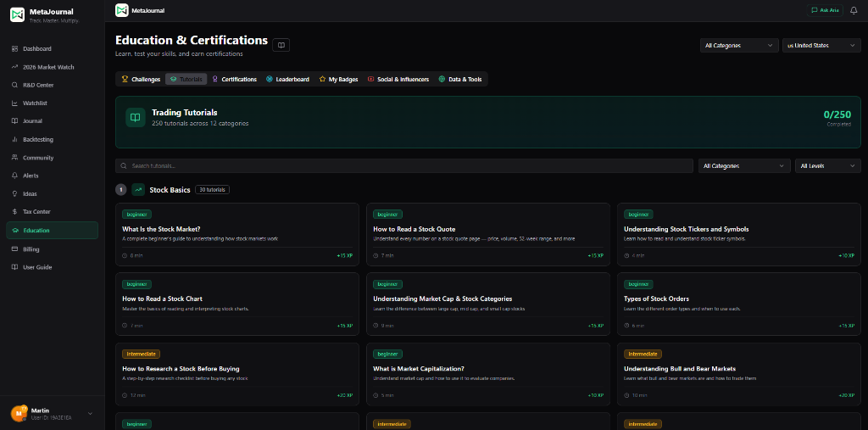Screen dimensions: 868x430
Task: Click the Stock Basics trend icon
Action: pyautogui.click(x=138, y=189)
